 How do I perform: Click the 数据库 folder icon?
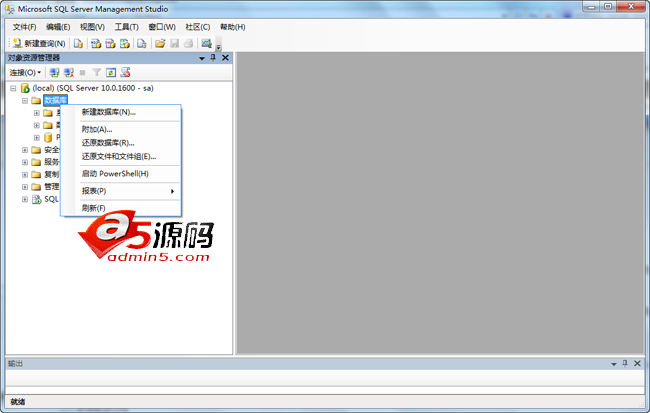click(36, 101)
